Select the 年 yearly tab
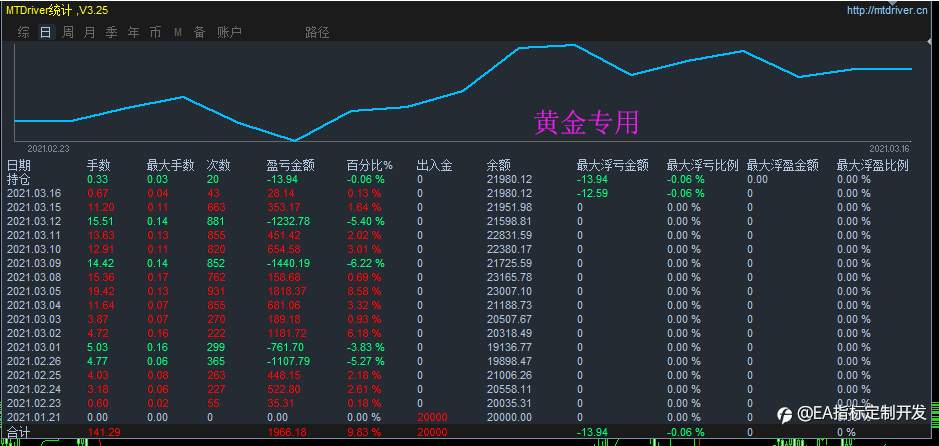Image resolution: width=939 pixels, height=446 pixels. [134, 32]
